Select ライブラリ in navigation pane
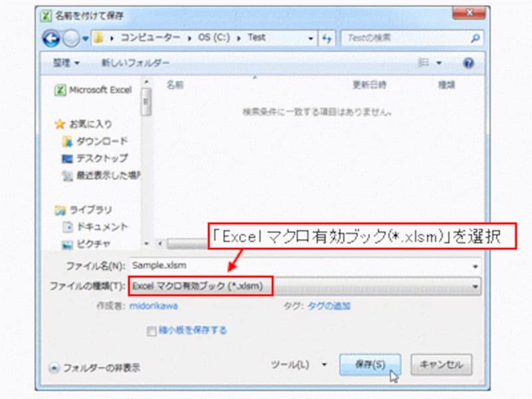Image resolution: width=532 pixels, height=399 pixels. point(90,210)
